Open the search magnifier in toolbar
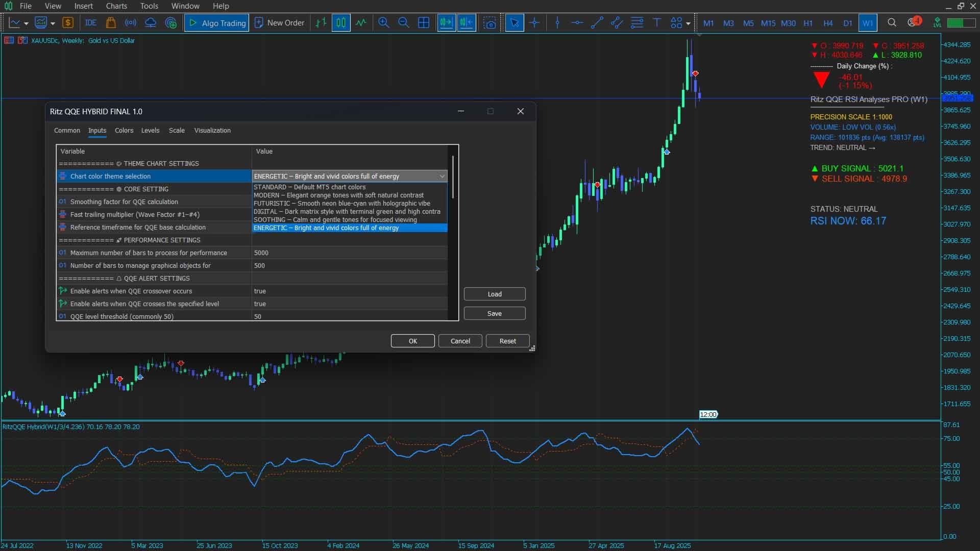980x551 pixels. [x=892, y=23]
